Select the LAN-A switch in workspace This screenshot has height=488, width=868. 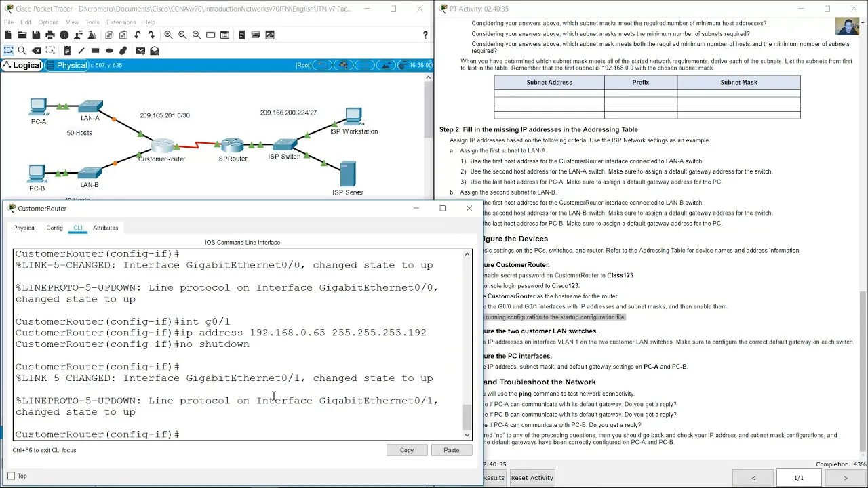[x=90, y=107]
